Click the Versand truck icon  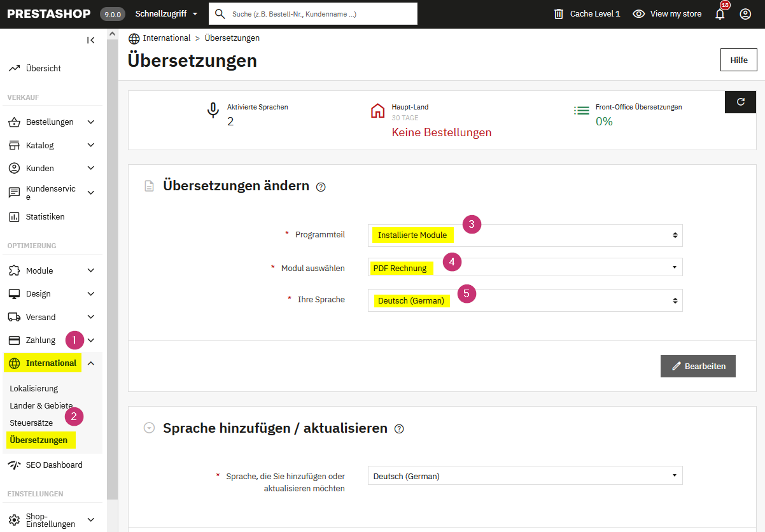tap(14, 317)
